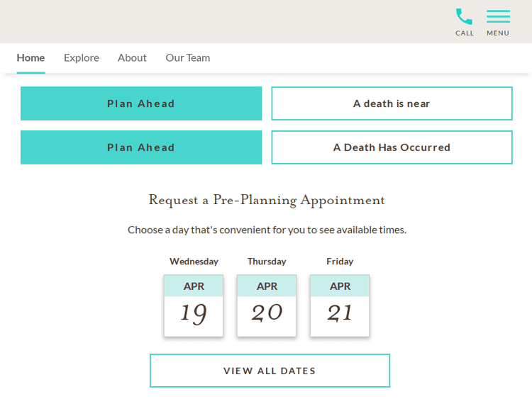This screenshot has height=399, width=532.
Task: Tap the phone Call icon
Action: [464, 16]
